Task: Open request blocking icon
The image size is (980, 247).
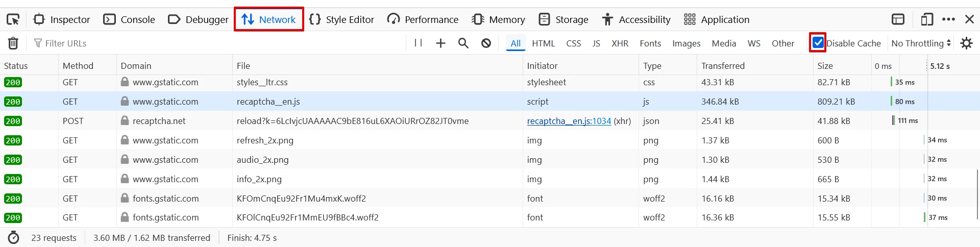Action: click(x=486, y=43)
